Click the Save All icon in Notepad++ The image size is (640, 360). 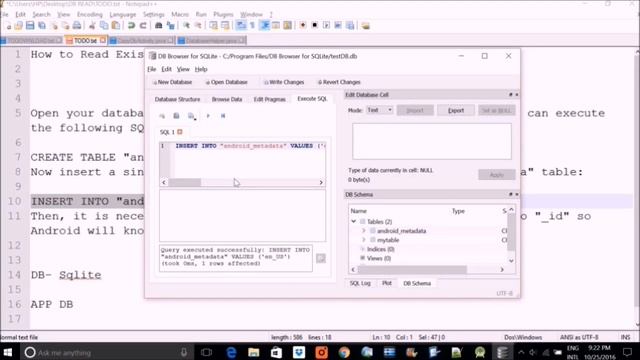(x=42, y=26)
